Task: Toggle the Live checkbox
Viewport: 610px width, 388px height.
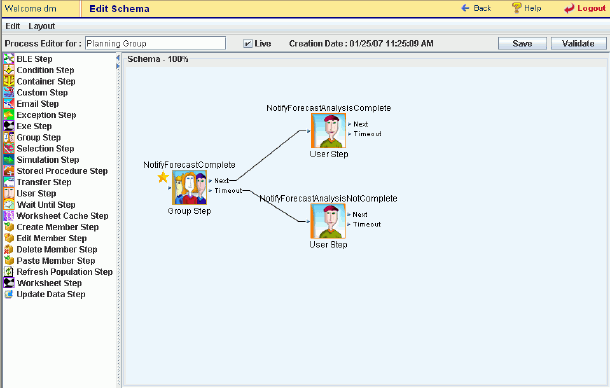Action: tap(248, 44)
